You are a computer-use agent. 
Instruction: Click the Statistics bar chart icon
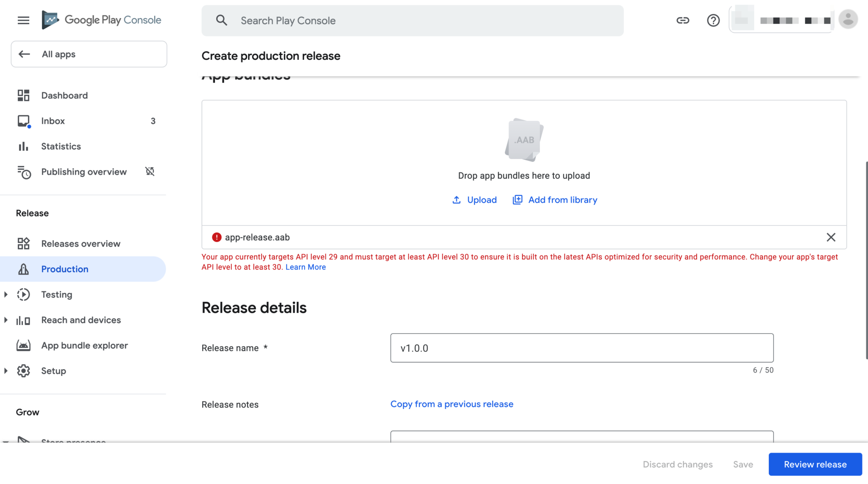[24, 146]
